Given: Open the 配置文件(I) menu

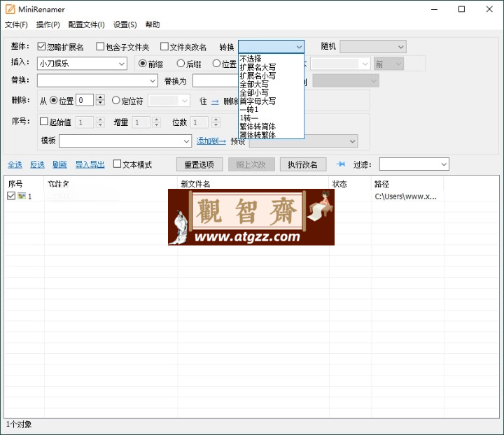Looking at the screenshot, I should 86,24.
